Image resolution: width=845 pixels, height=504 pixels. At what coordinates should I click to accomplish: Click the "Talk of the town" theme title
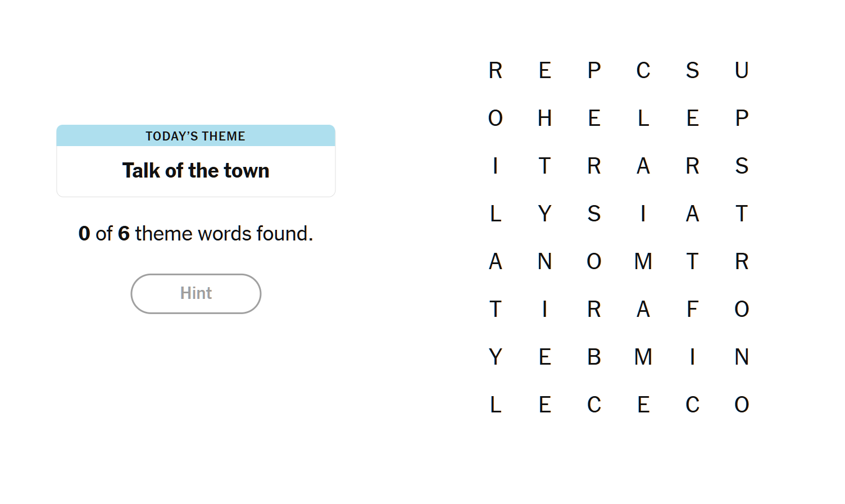click(x=196, y=170)
